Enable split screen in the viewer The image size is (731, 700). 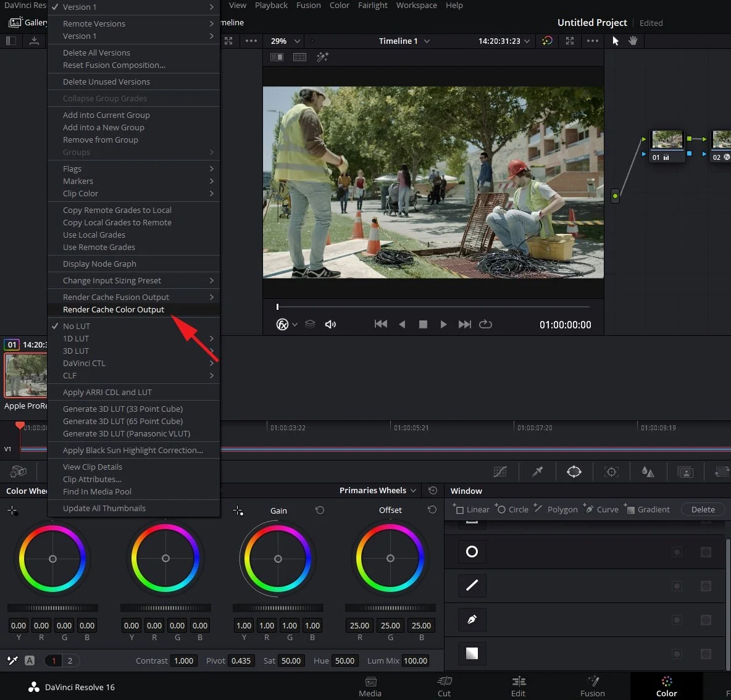coord(277,57)
